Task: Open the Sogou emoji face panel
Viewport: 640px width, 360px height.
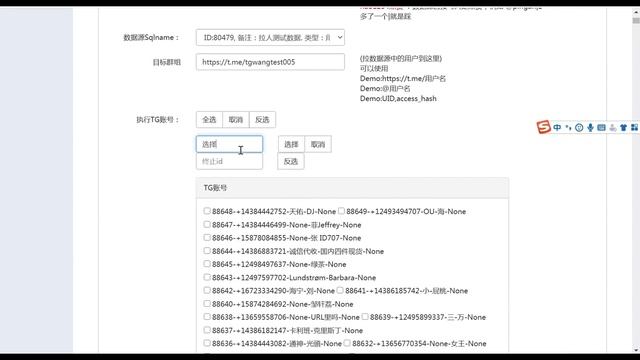Action: [x=579, y=128]
